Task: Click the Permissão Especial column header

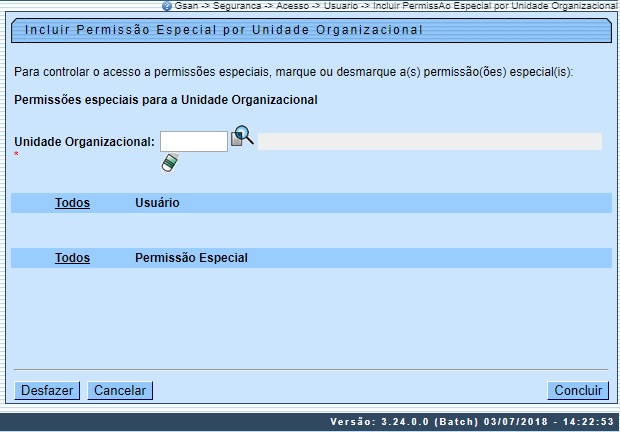Action: [191, 258]
